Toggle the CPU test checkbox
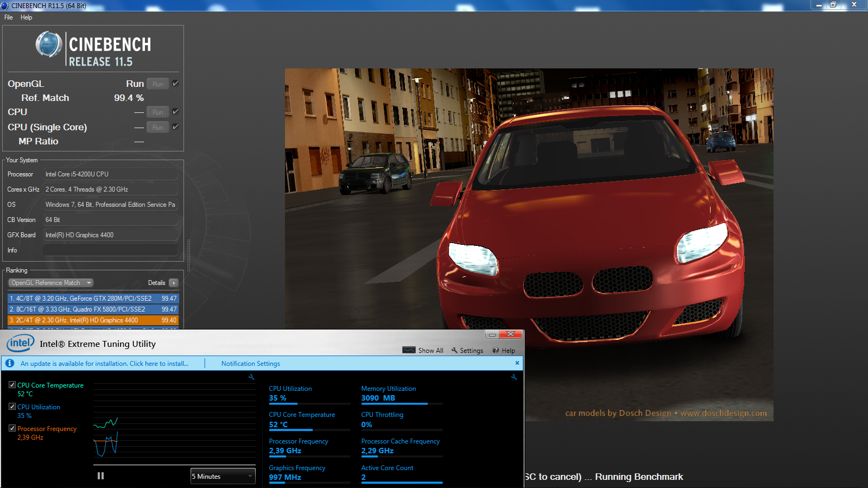The image size is (868, 488). pos(175,112)
